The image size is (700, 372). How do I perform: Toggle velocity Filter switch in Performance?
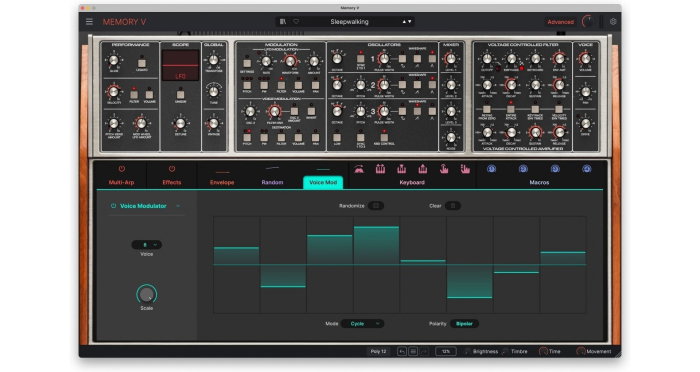134,94
